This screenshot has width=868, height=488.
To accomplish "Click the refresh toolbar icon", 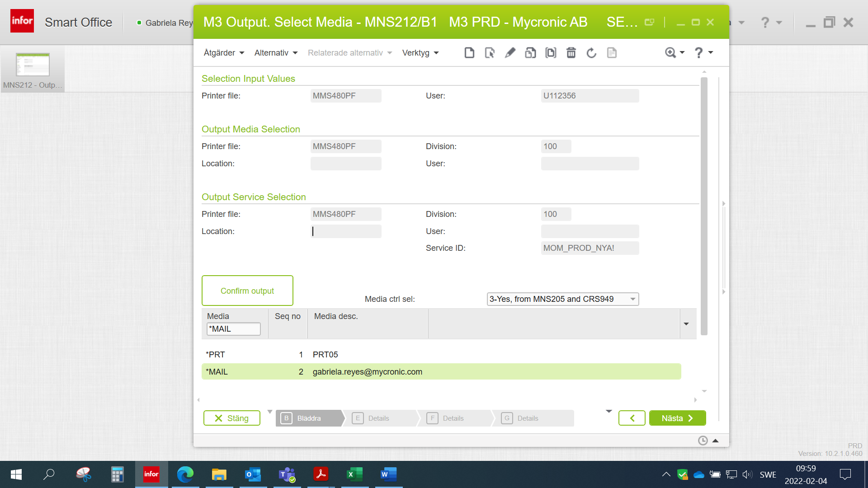I will 591,53.
